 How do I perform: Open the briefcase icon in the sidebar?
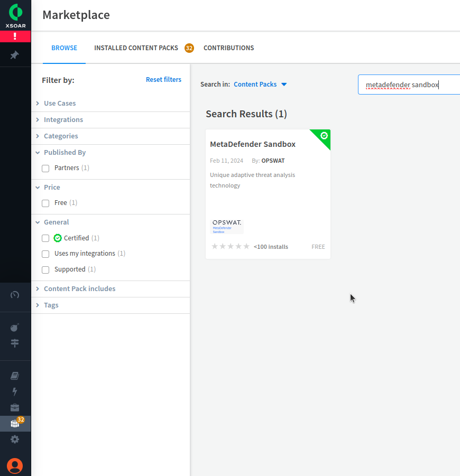[x=15, y=407]
